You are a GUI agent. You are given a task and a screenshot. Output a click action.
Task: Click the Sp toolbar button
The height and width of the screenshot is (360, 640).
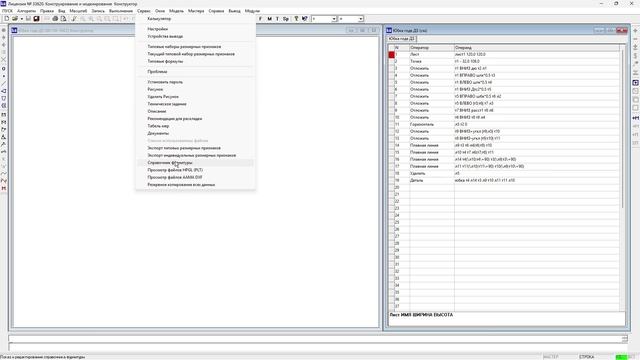pos(286,19)
